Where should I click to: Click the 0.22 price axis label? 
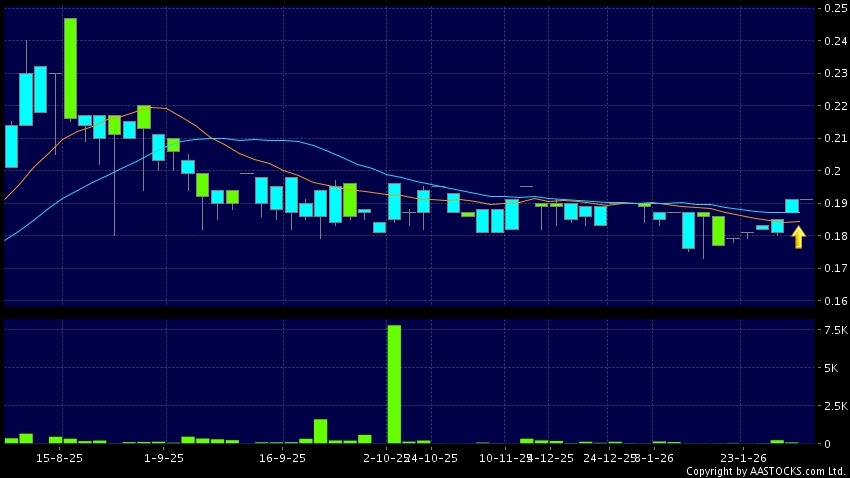(834, 106)
